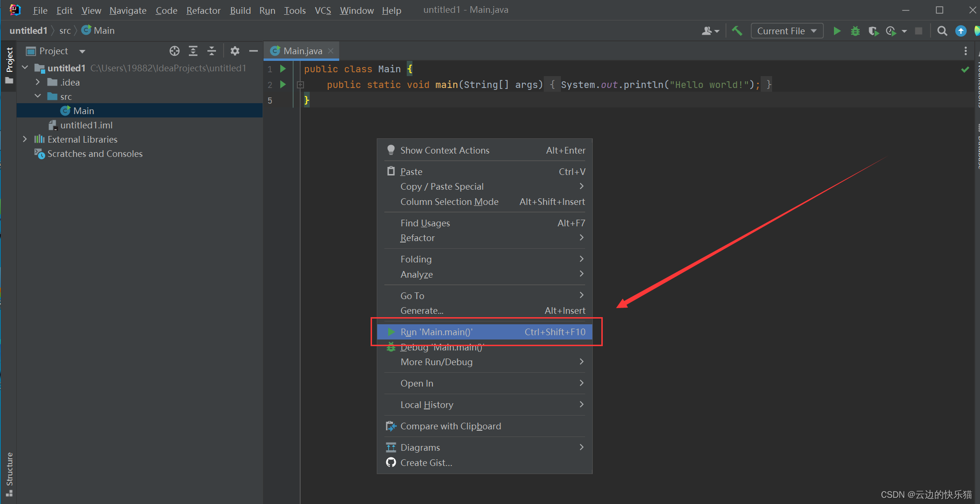Viewport: 980px width, 504px height.
Task: Toggle the Project tool window side tab
Action: coord(9,65)
